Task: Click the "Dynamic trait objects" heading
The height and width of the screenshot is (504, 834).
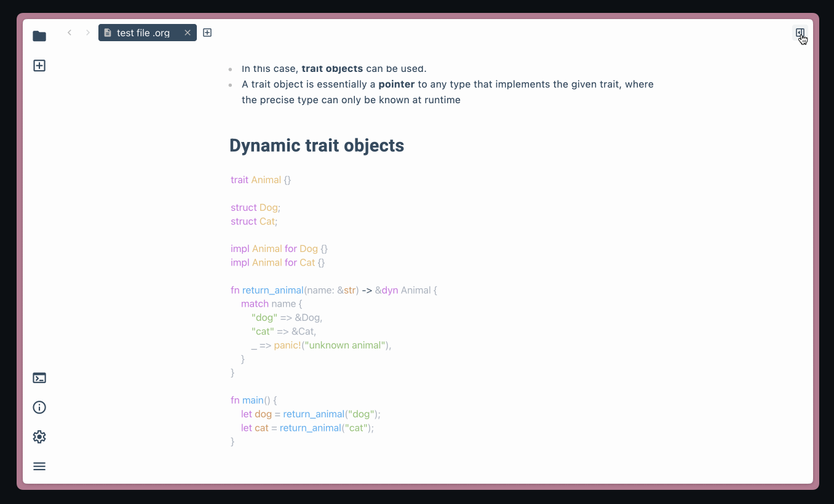Action: tap(316, 146)
